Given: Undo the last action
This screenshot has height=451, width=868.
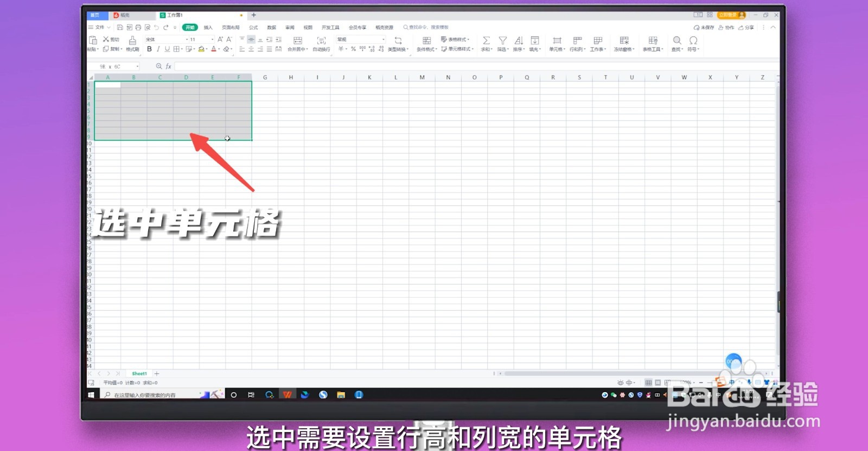Looking at the screenshot, I should (x=156, y=27).
